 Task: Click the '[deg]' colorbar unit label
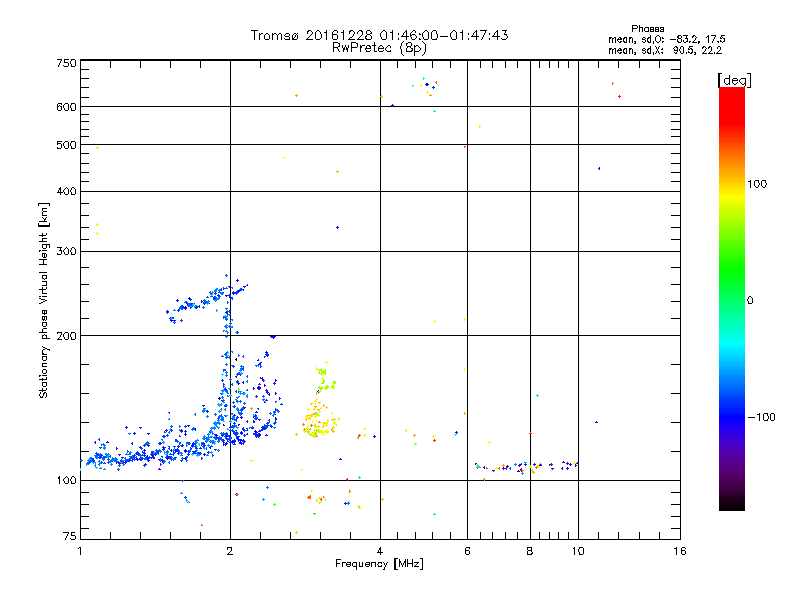[734, 80]
